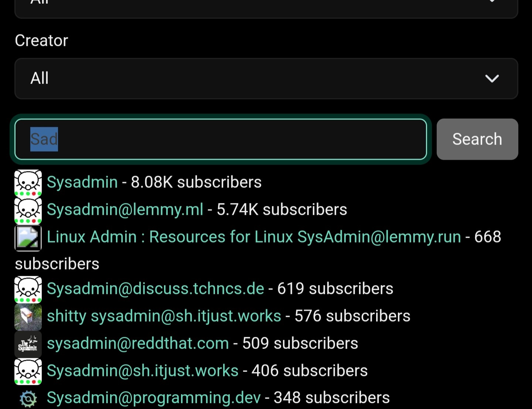Click the chevron arrow on the Creator selector

[x=492, y=78]
